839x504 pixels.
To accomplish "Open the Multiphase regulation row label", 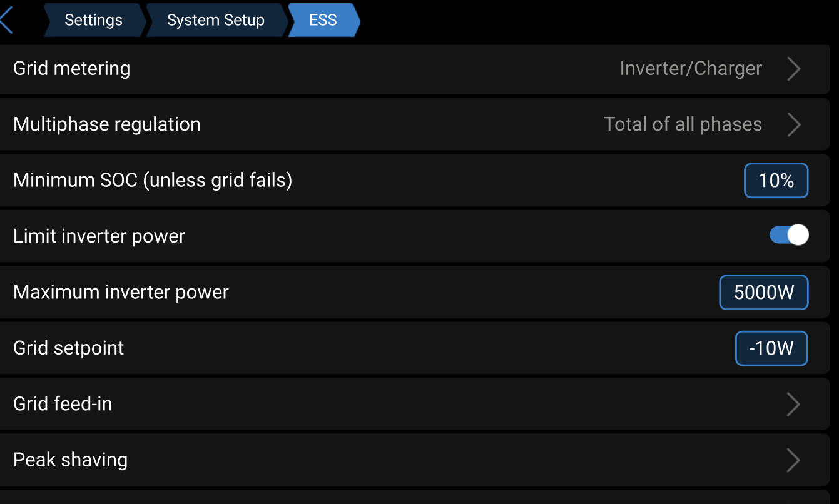I will (x=107, y=124).
